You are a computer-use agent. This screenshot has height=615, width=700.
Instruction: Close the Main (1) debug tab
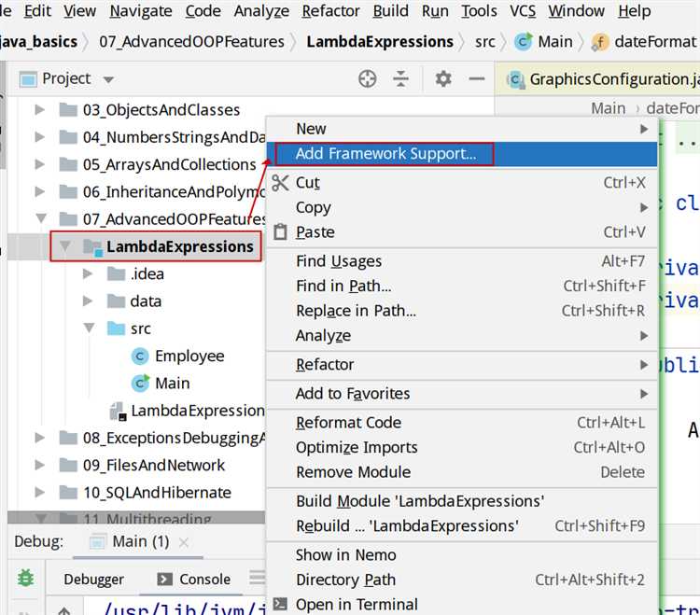(x=184, y=542)
